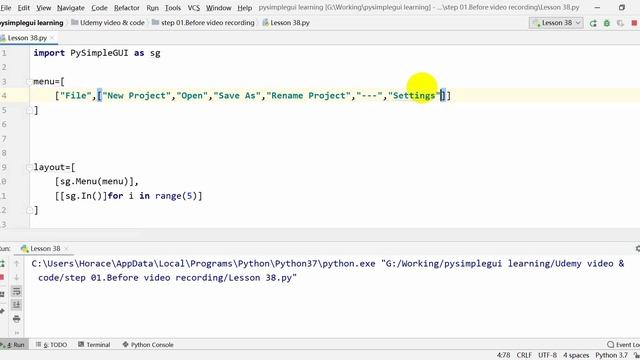The height and width of the screenshot is (360, 640).
Task: Open the Tools menu
Action: [x=173, y=8]
